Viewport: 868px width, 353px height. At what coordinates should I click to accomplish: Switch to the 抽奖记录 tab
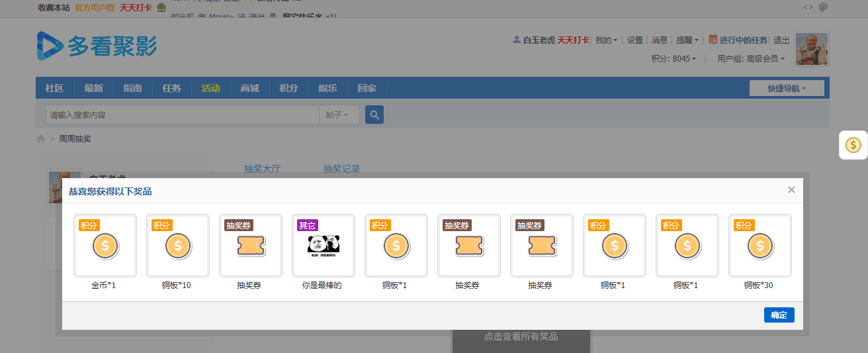point(341,169)
